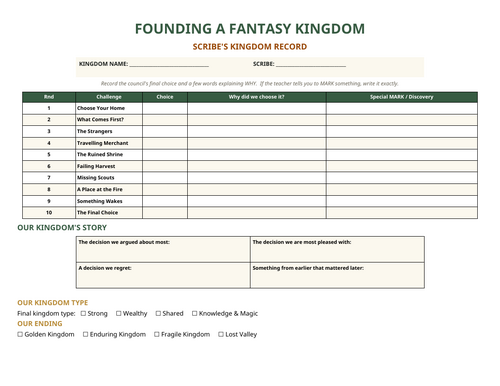500x386 pixels.
Task: Select the 'Choice' column header
Action: coord(165,97)
